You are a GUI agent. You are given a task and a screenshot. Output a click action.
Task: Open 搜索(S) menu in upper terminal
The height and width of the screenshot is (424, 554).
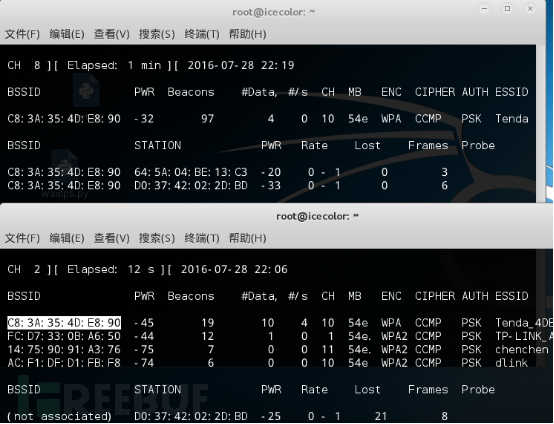157,34
